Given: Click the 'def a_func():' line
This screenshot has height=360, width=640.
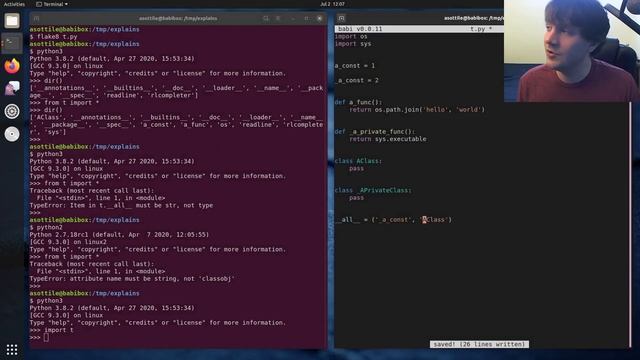Looking at the screenshot, I should (358, 102).
